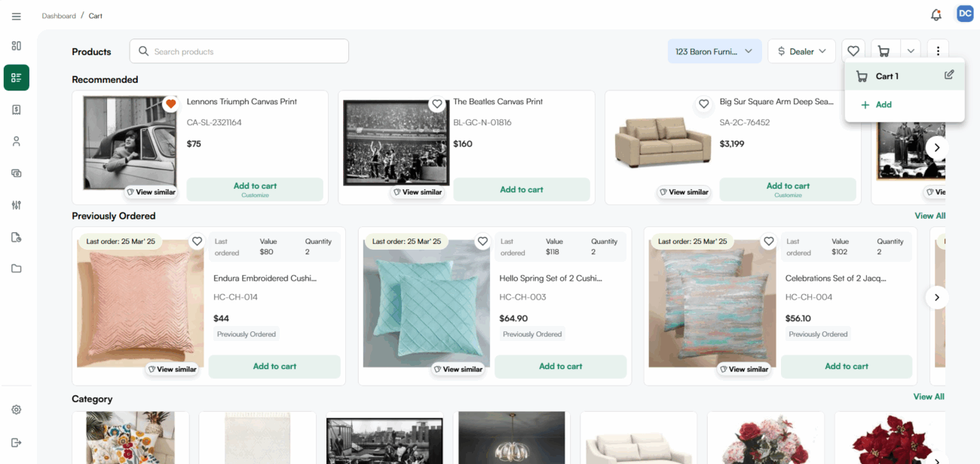The height and width of the screenshot is (464, 980).
Task: Add The Beatles Canvas Print to cart
Action: tap(521, 189)
